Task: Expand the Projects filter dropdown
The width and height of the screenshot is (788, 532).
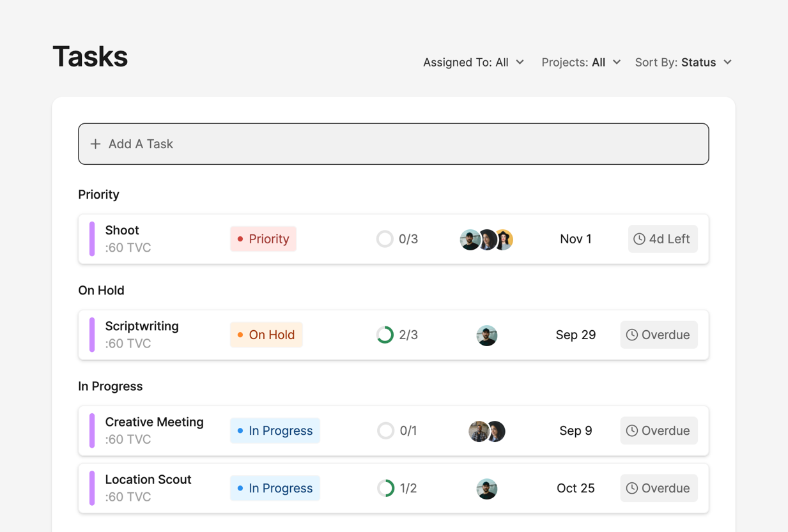Action: coord(580,63)
